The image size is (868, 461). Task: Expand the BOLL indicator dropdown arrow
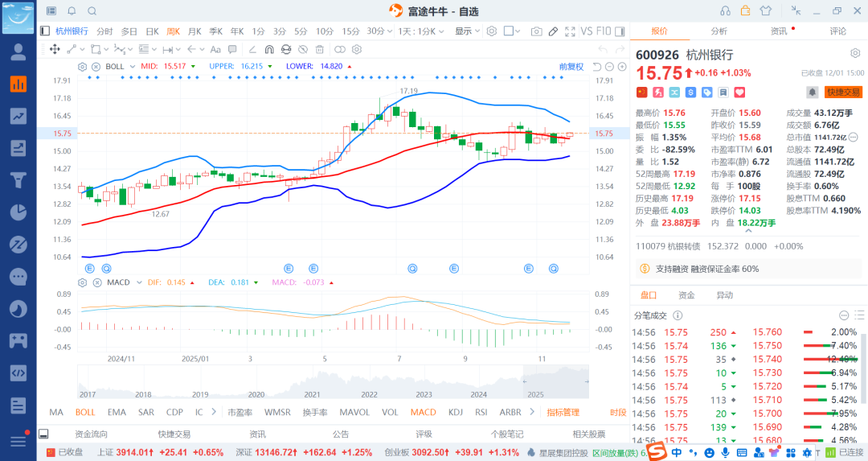(133, 67)
